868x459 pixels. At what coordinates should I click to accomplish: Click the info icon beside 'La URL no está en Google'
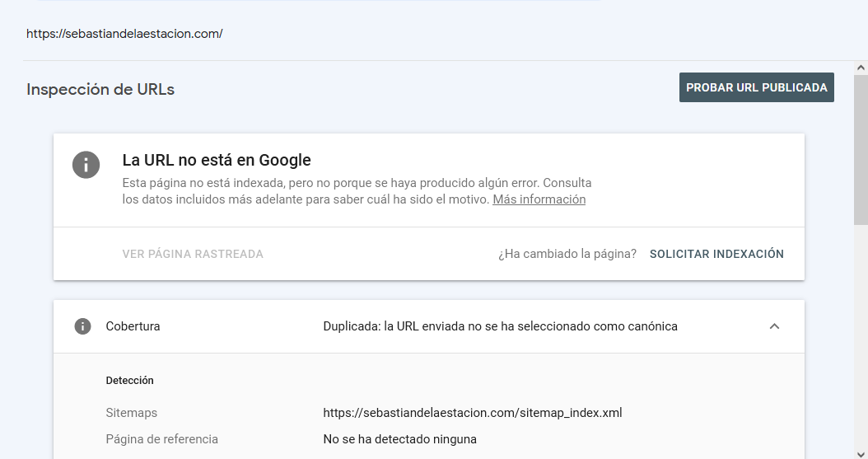(86, 165)
